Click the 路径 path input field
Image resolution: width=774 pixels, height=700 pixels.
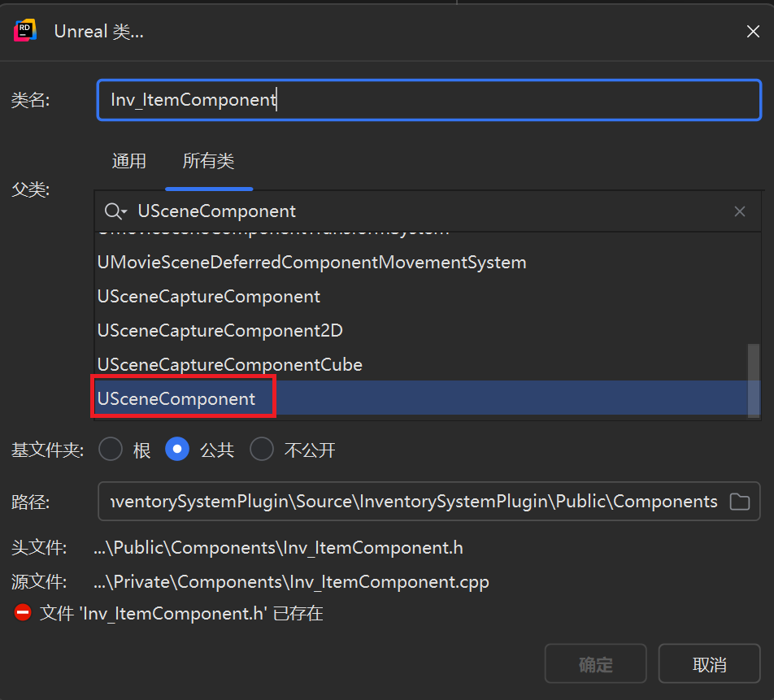(x=428, y=502)
